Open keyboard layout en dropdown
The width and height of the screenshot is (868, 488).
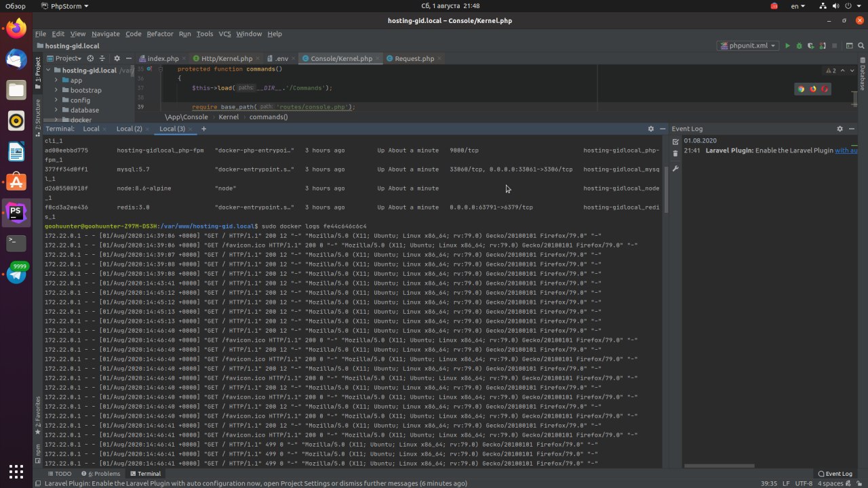(798, 6)
